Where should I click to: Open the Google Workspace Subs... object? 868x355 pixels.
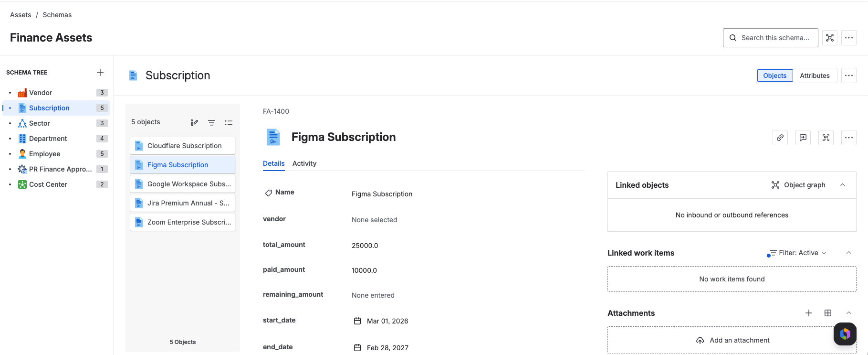[x=183, y=184]
